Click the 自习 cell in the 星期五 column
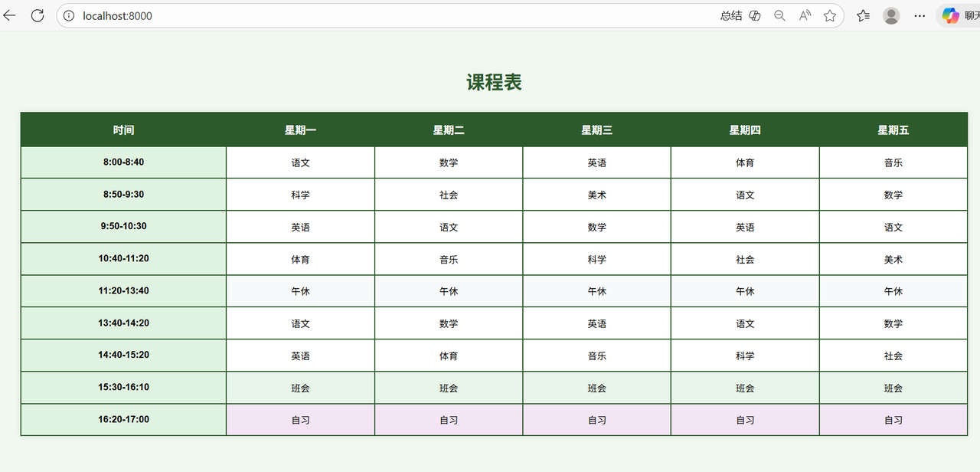This screenshot has width=980, height=472. pyautogui.click(x=893, y=419)
